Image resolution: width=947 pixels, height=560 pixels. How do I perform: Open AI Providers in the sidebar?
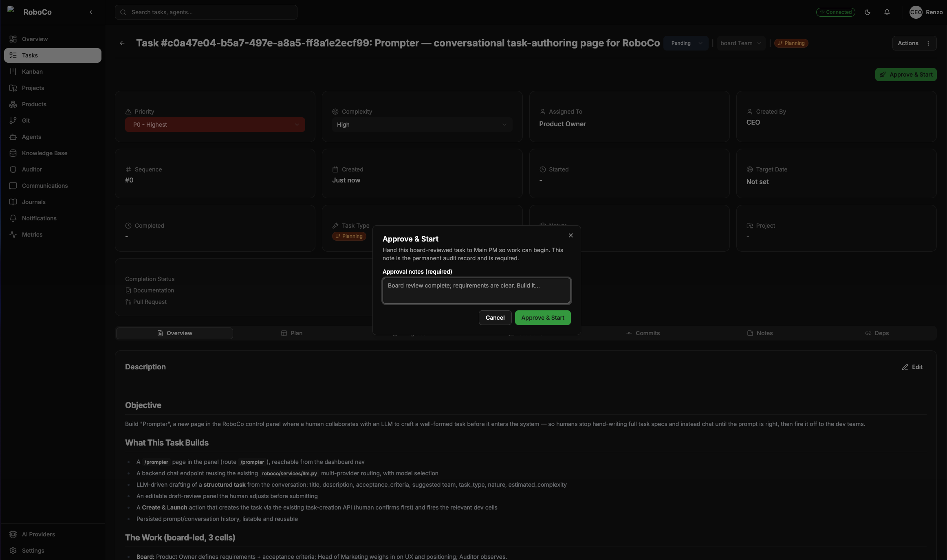pos(53,534)
